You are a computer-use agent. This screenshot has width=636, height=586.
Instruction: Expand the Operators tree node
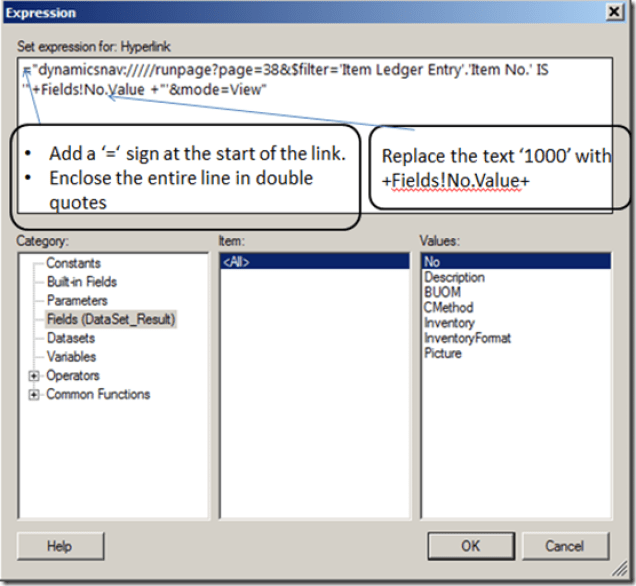click(34, 376)
